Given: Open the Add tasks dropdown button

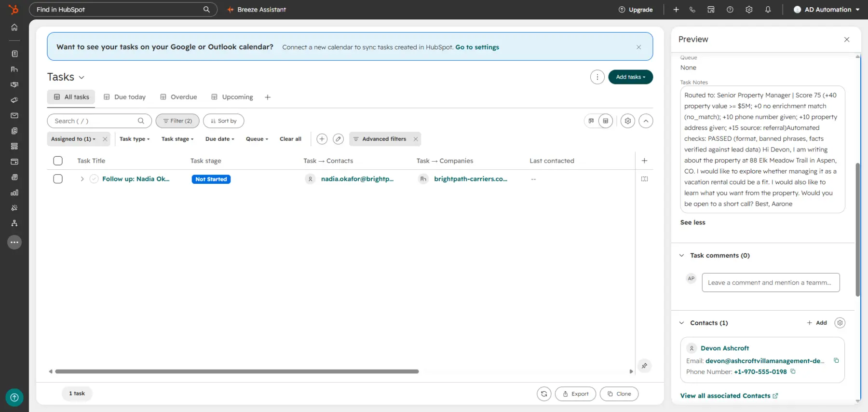Looking at the screenshot, I should click(x=630, y=77).
